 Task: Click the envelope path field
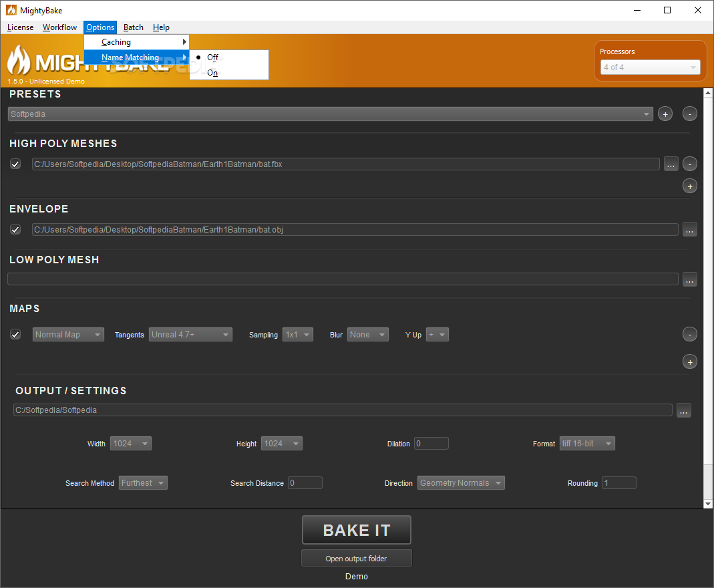(355, 230)
